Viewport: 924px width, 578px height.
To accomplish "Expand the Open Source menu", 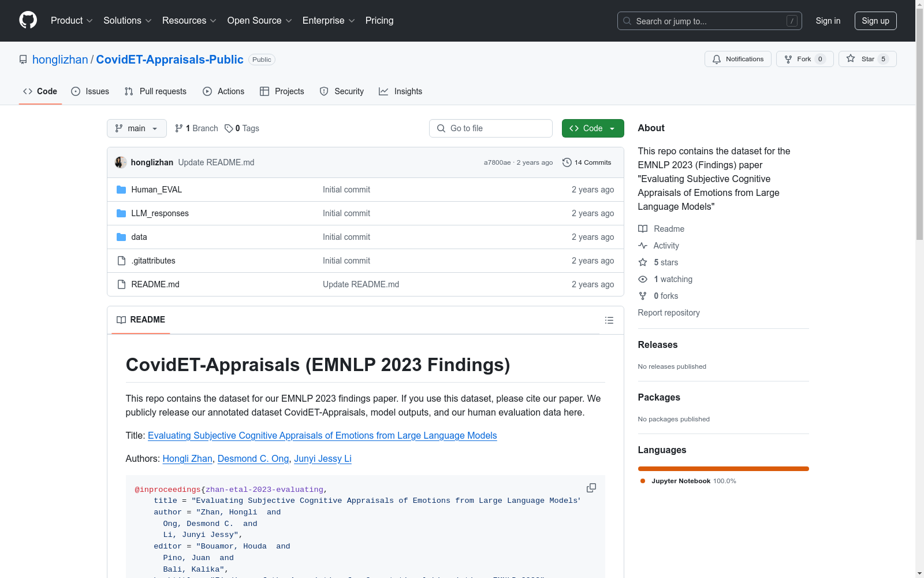I will point(260,21).
